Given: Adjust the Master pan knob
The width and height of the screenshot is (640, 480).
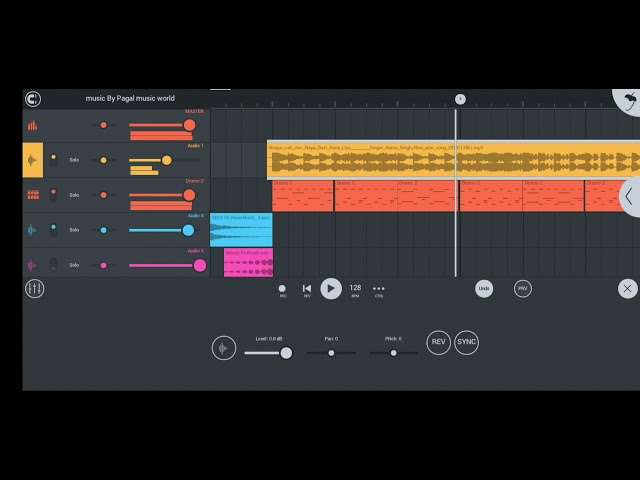Looking at the screenshot, I should tap(104, 125).
